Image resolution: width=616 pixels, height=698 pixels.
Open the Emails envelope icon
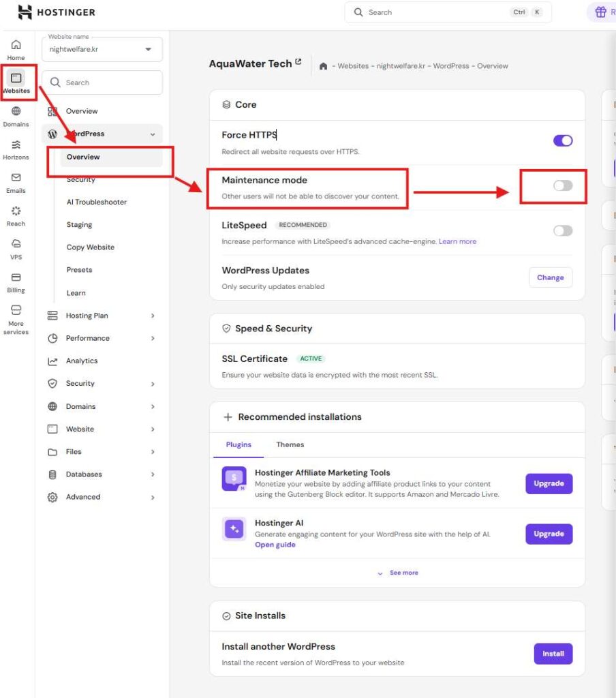click(16, 178)
